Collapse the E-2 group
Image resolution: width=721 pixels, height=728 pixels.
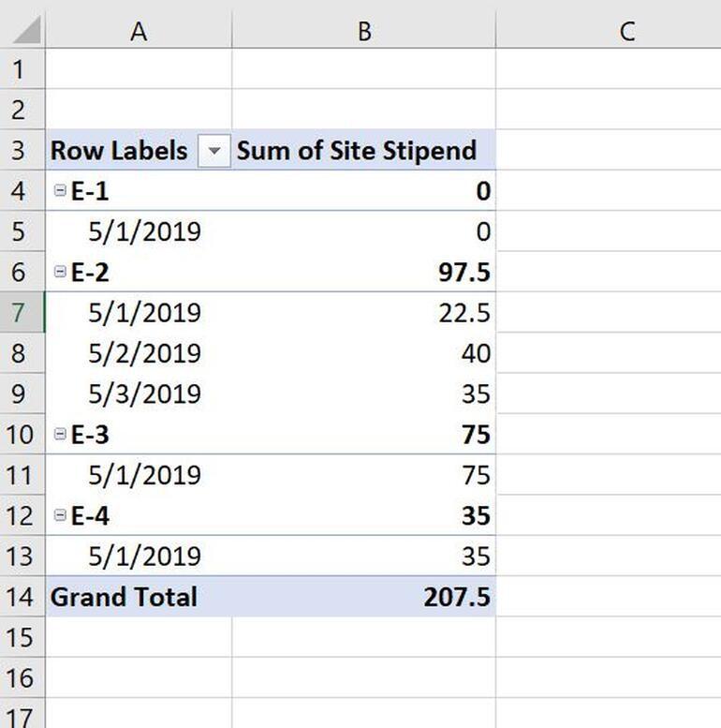pyautogui.click(x=61, y=272)
